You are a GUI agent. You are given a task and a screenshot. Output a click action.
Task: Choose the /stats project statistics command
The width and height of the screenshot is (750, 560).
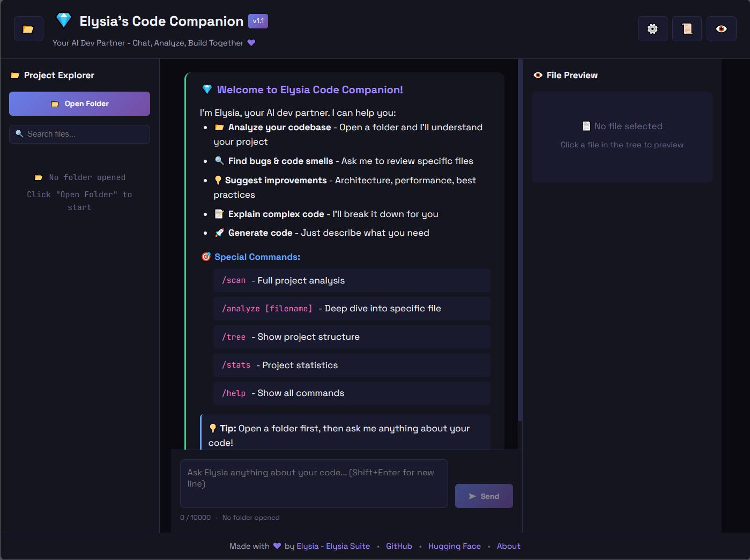click(352, 365)
